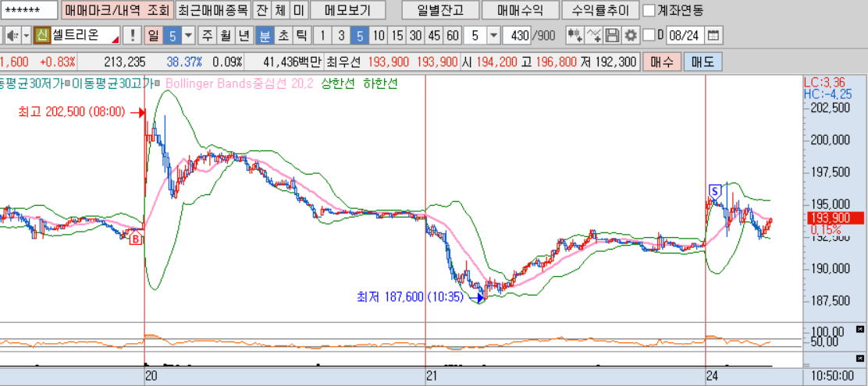Click the speaker sound icon
Screen dimensions: 868x386
[x=12, y=36]
